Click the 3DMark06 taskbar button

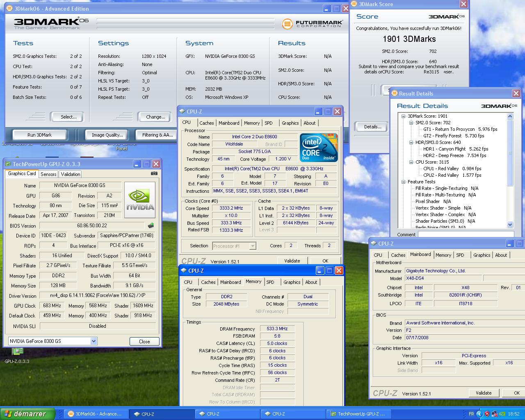[x=96, y=414]
